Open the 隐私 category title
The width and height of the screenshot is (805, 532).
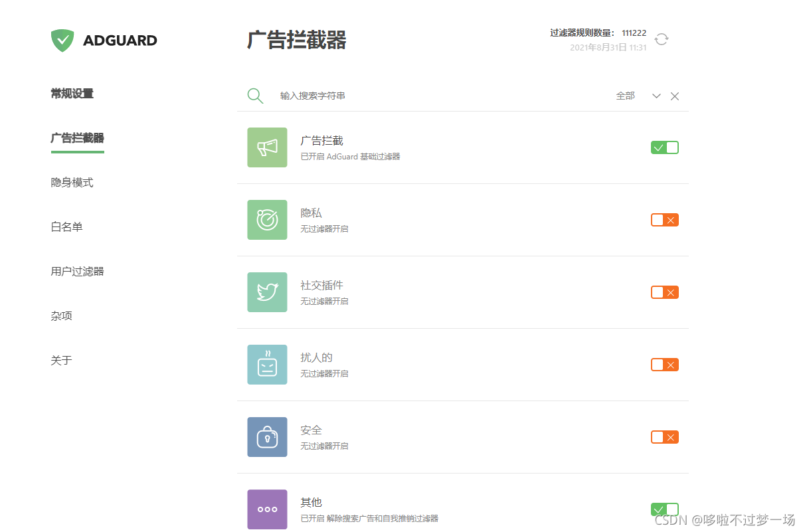[311, 213]
